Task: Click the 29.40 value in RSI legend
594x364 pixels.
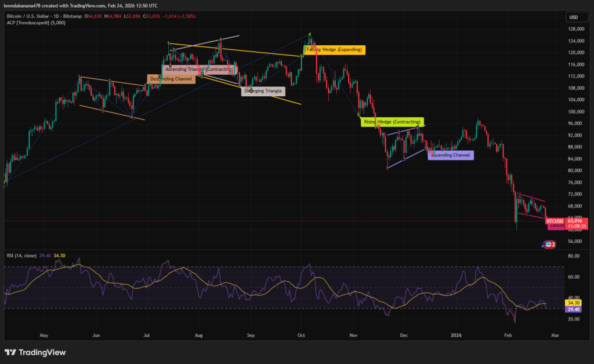Action: pos(45,256)
